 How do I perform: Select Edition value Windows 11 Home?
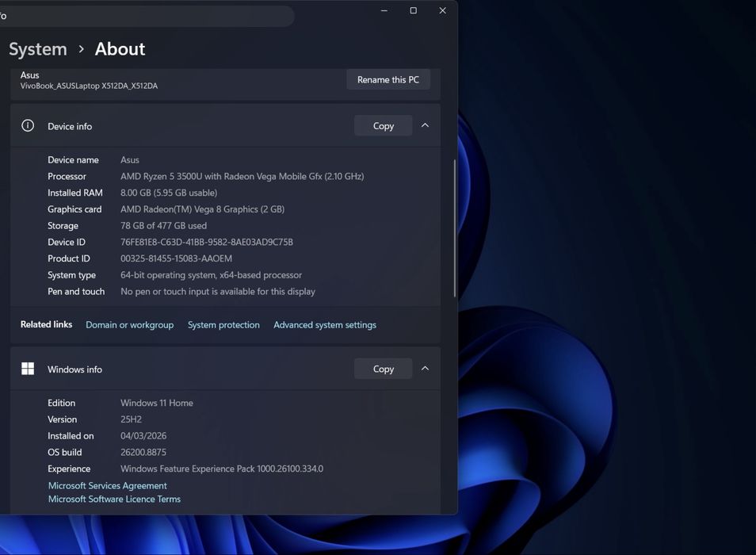coord(157,403)
